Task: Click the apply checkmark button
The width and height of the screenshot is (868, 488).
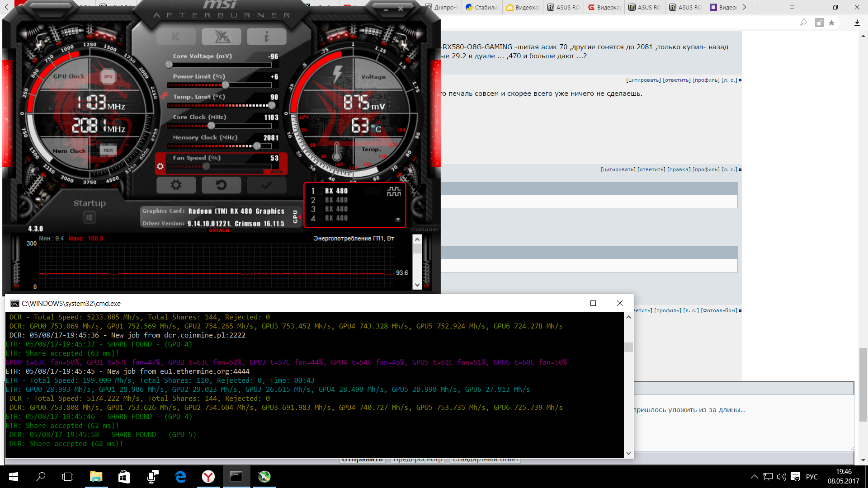Action: tap(266, 185)
